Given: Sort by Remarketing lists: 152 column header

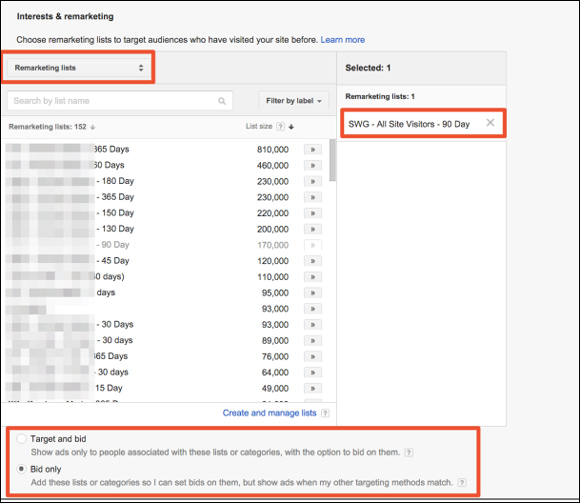Looking at the screenshot, I should click(52, 127).
